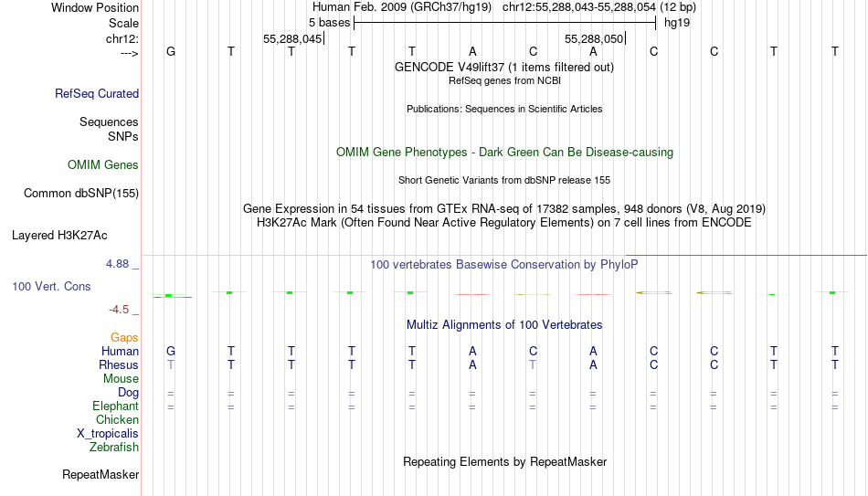Open the Layered H3K27Ac track label
This screenshot has height=496, width=868.
click(59, 236)
